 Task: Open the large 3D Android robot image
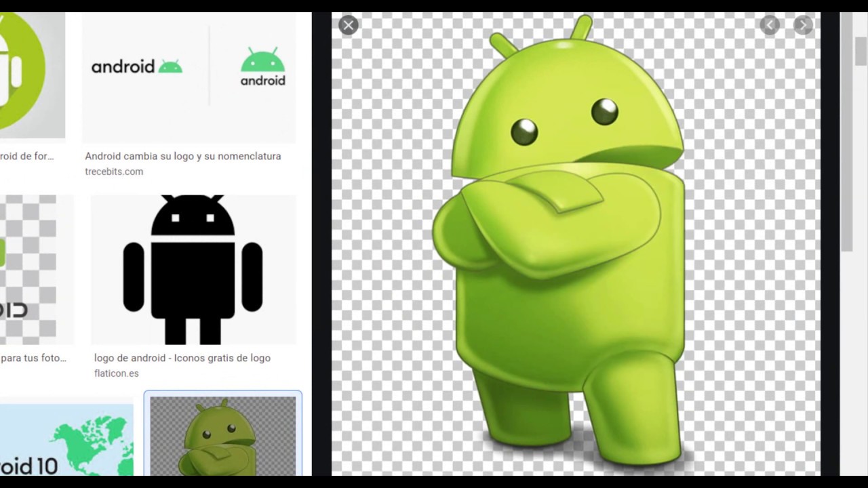coord(576,244)
